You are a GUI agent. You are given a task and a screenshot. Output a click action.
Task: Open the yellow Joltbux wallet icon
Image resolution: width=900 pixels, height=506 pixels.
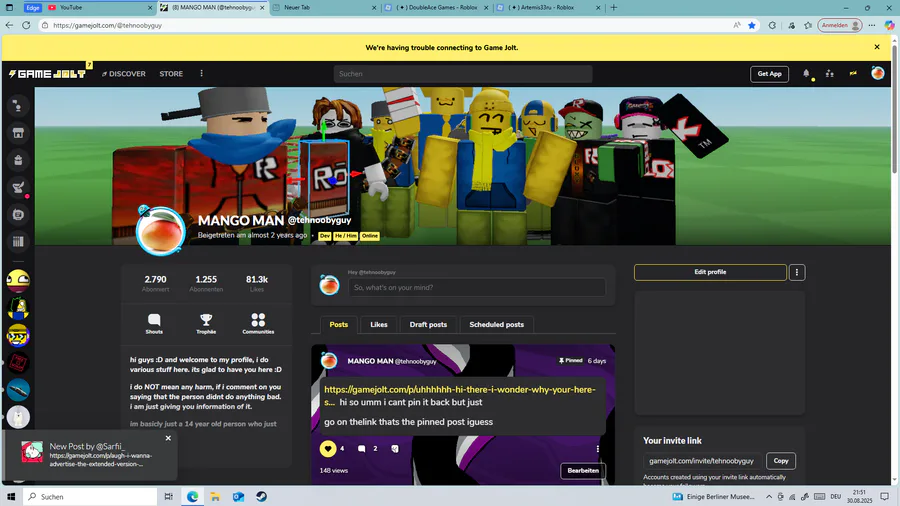pyautogui.click(x=853, y=73)
